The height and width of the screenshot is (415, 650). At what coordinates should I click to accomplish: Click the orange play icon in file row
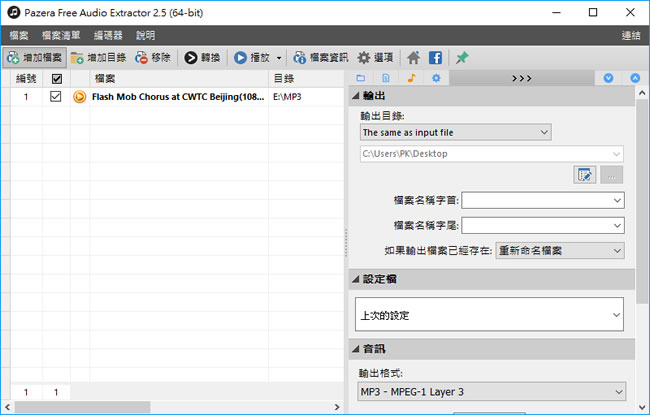(80, 97)
